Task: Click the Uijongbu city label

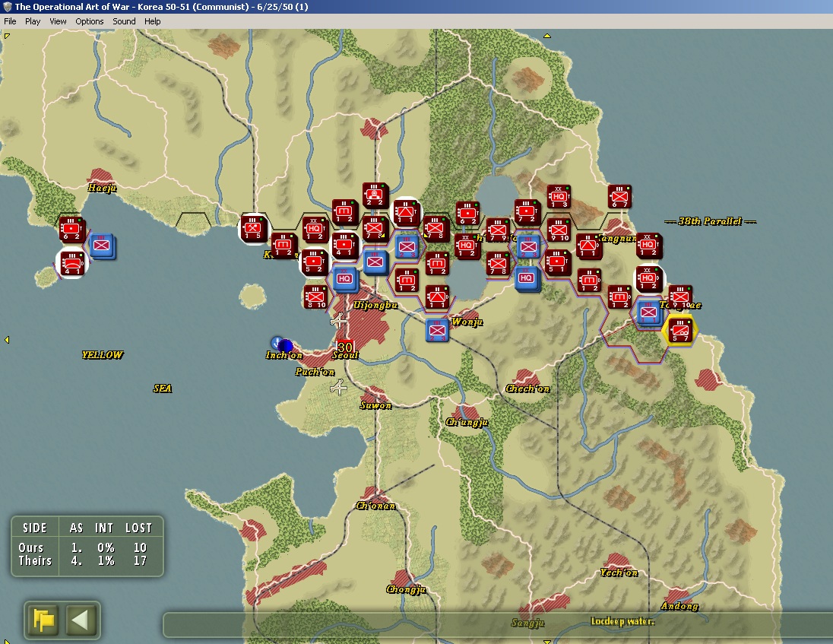Action: pos(375,305)
